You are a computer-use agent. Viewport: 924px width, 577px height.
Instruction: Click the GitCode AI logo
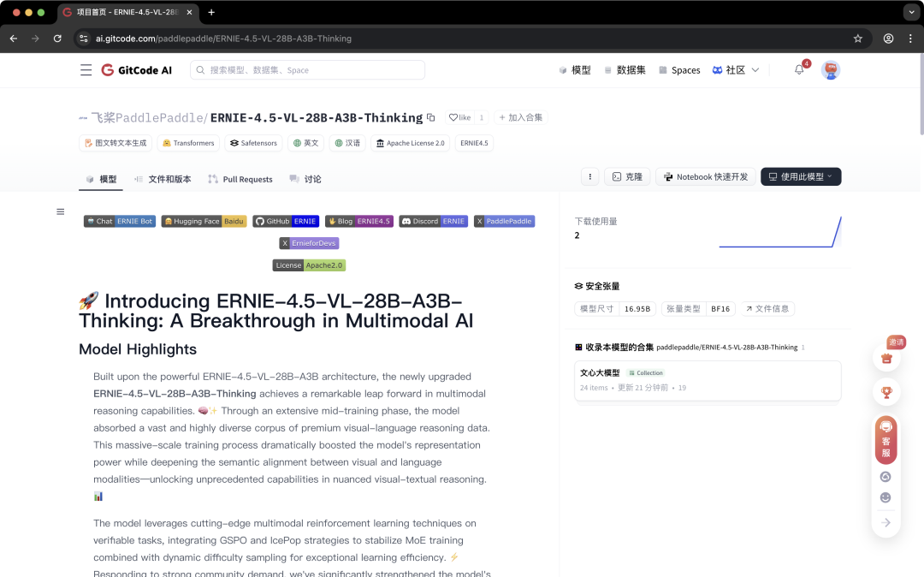click(x=137, y=70)
